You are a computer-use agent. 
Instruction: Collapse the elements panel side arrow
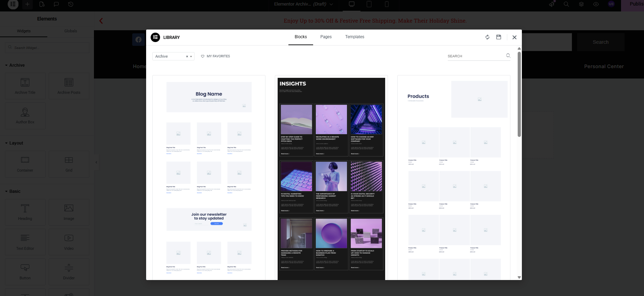[96, 162]
